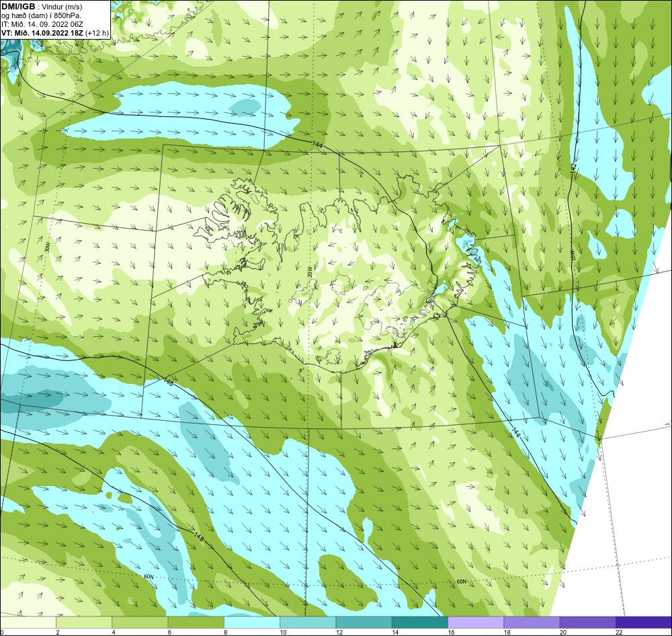
Task: Click the '(+12 h)' forecast offset text
Action: [x=97, y=33]
